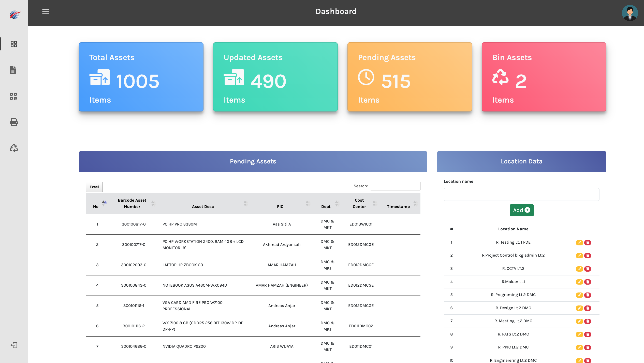
Task: Click the logout icon at sidebar bottom
Action: 14,345
